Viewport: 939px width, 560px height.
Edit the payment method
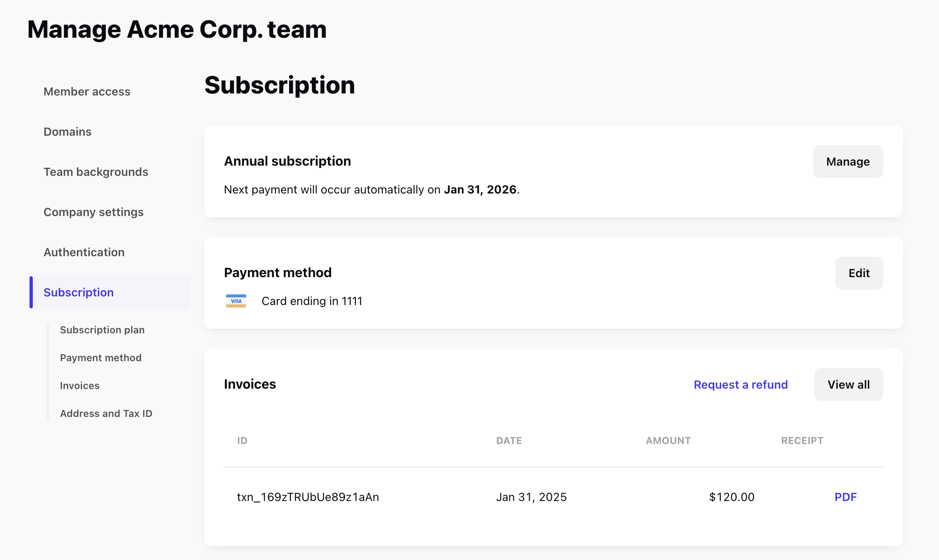(859, 273)
